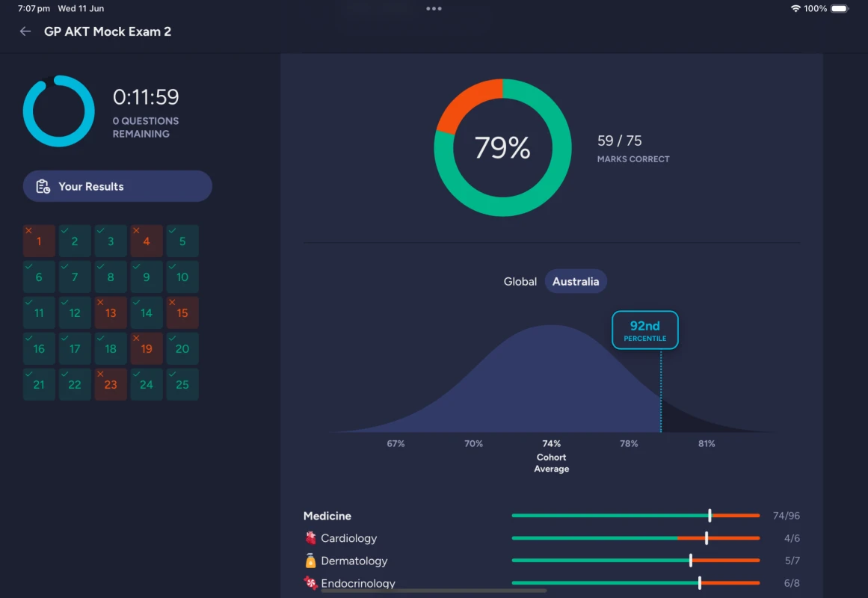Open incorrect question 1
This screenshot has height=598, width=868.
(x=39, y=241)
